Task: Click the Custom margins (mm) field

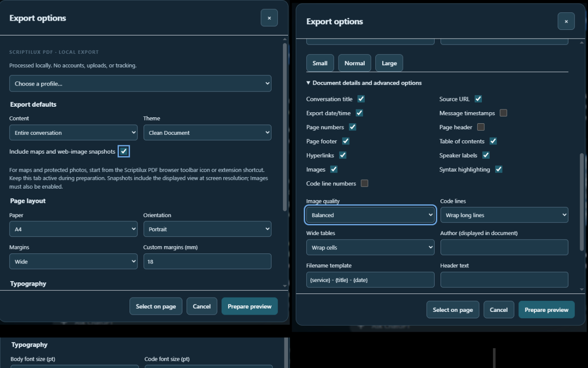Action: (207, 261)
